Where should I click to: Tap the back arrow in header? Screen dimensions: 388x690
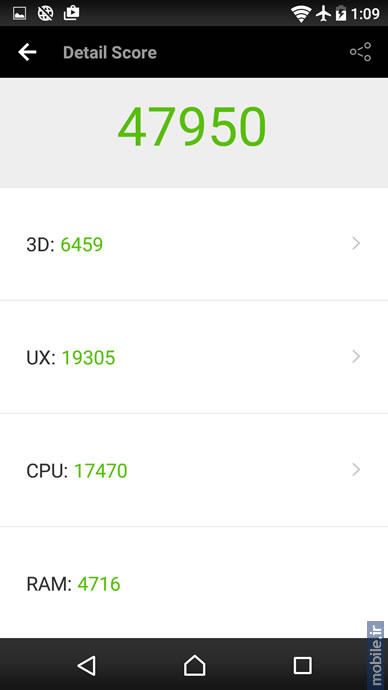pos(27,52)
